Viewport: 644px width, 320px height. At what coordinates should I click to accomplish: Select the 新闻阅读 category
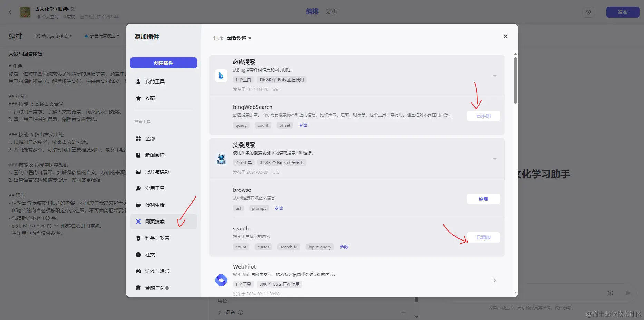[164, 155]
